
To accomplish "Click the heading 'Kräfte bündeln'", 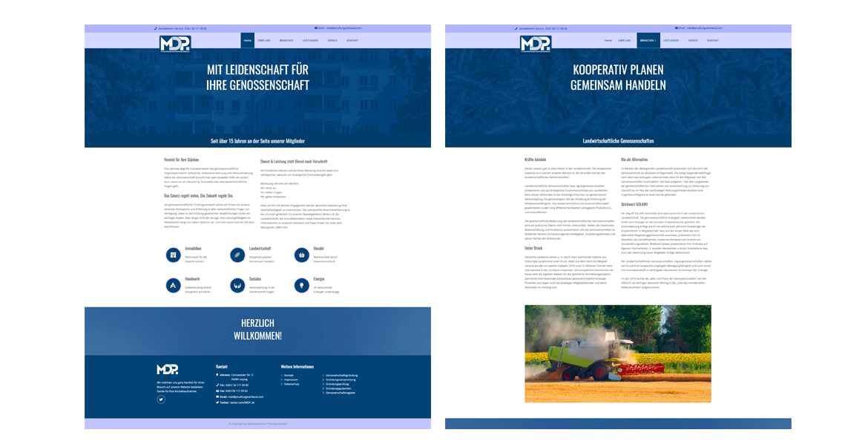I will 536,160.
